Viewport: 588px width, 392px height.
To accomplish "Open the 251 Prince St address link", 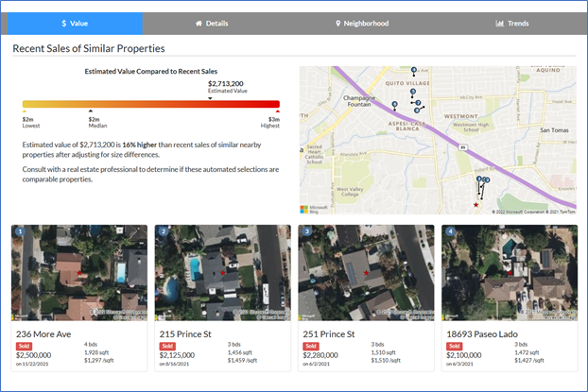I will pos(329,334).
